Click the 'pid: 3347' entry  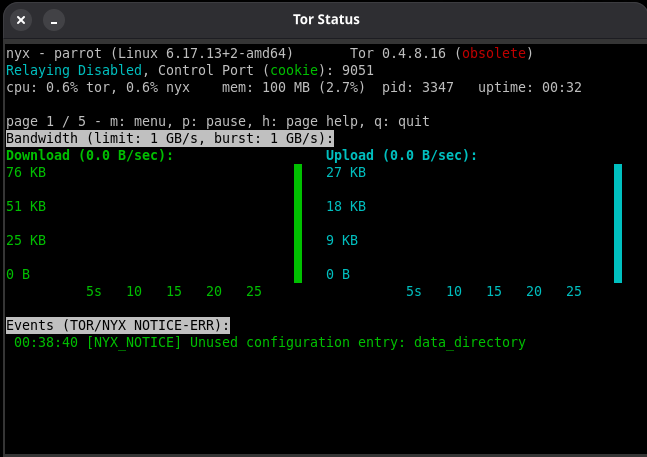(x=418, y=87)
